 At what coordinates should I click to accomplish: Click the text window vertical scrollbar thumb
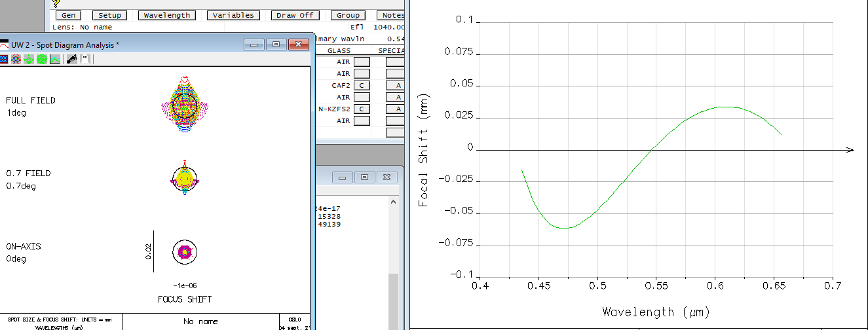[393, 302]
